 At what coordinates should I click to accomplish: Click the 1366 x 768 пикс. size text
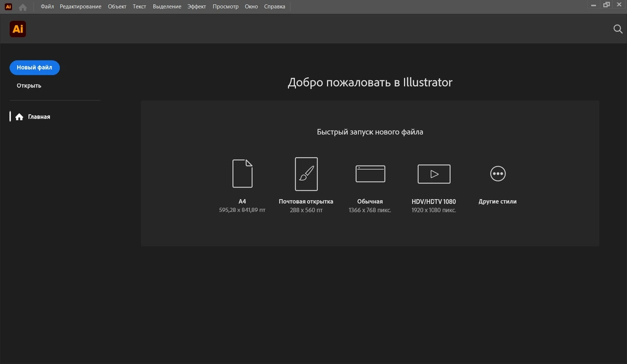(x=370, y=210)
